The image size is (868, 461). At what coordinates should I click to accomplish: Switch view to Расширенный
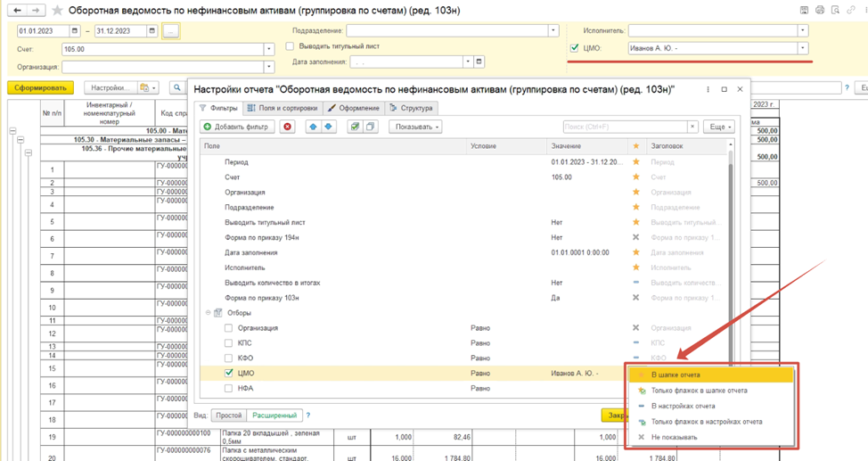(x=274, y=415)
